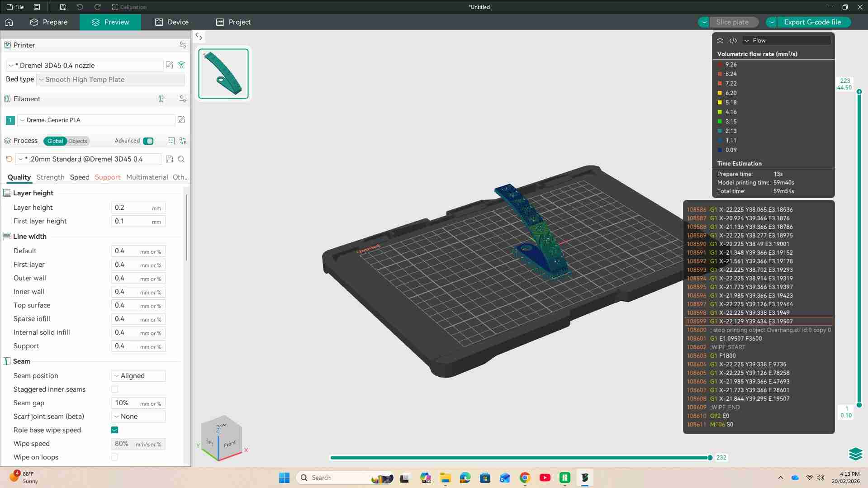Collapse the legend panel with the chevron icon
The height and width of the screenshot is (488, 868).
pyautogui.click(x=720, y=41)
